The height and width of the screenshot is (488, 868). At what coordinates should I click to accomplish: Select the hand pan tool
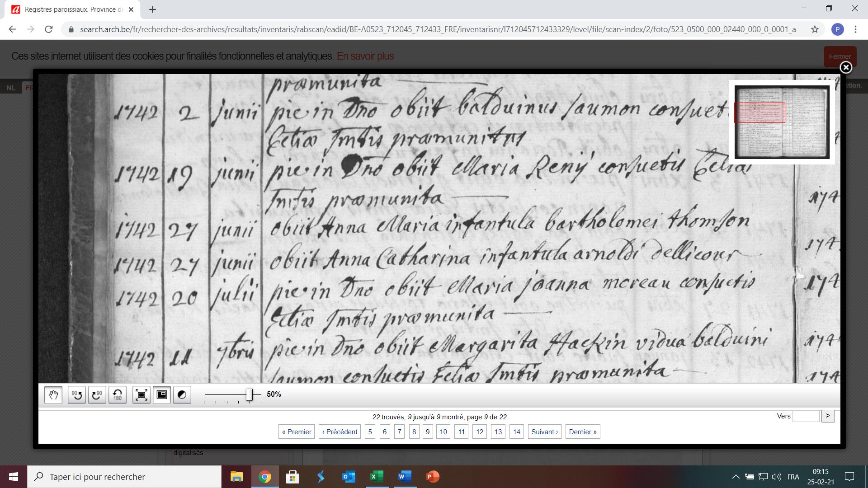pyautogui.click(x=53, y=395)
